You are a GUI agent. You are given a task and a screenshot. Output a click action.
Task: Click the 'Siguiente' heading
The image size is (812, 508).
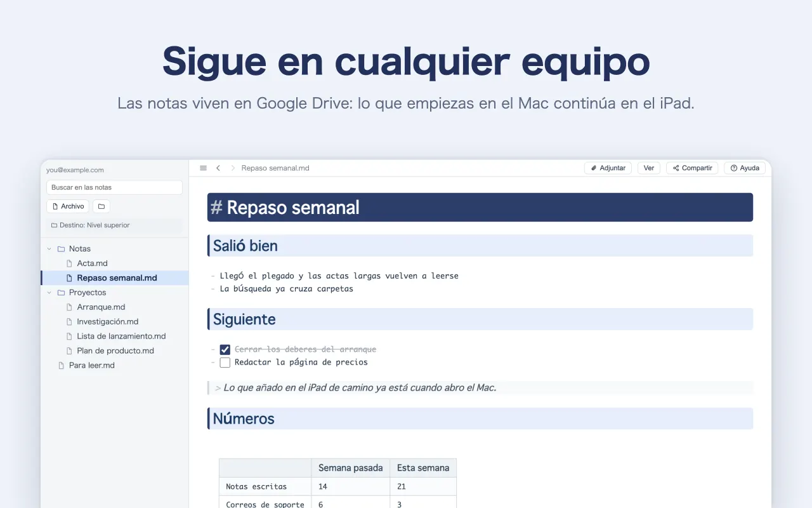coord(480,319)
